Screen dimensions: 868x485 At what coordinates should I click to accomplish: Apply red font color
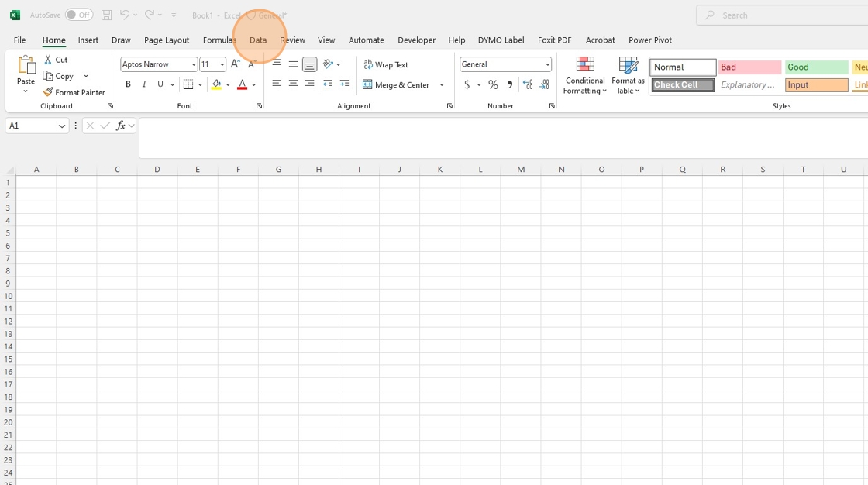point(242,84)
